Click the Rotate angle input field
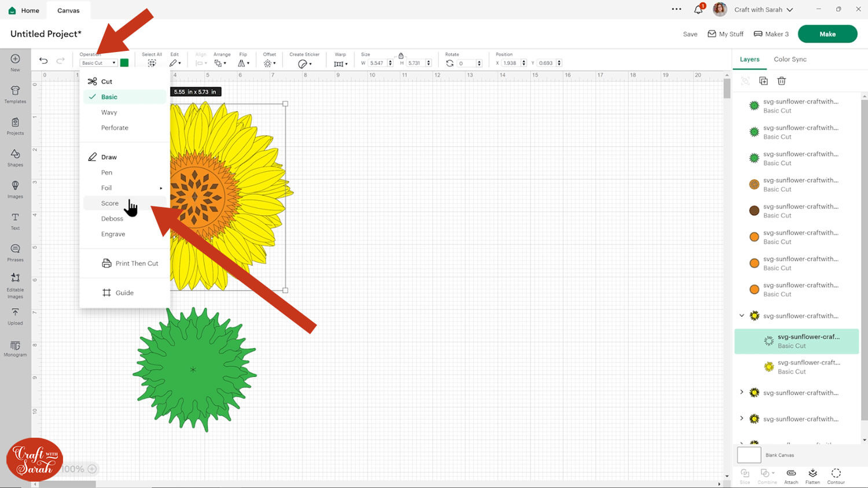 [466, 63]
